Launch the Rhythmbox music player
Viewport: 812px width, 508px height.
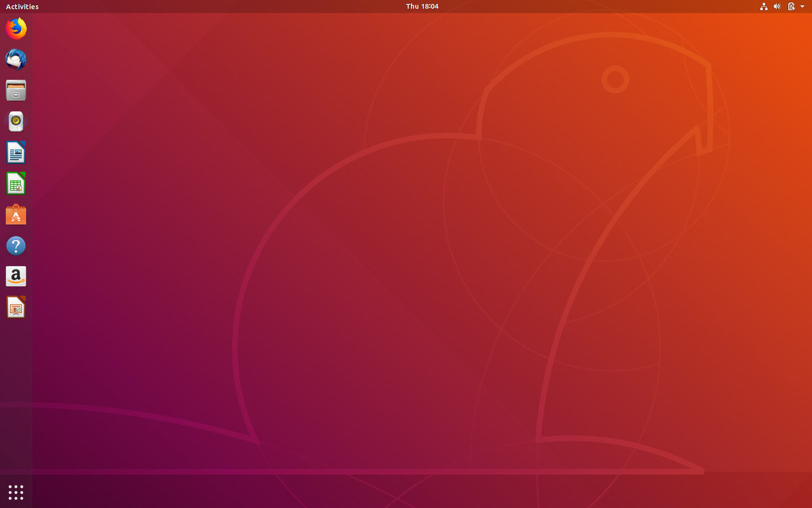[16, 121]
